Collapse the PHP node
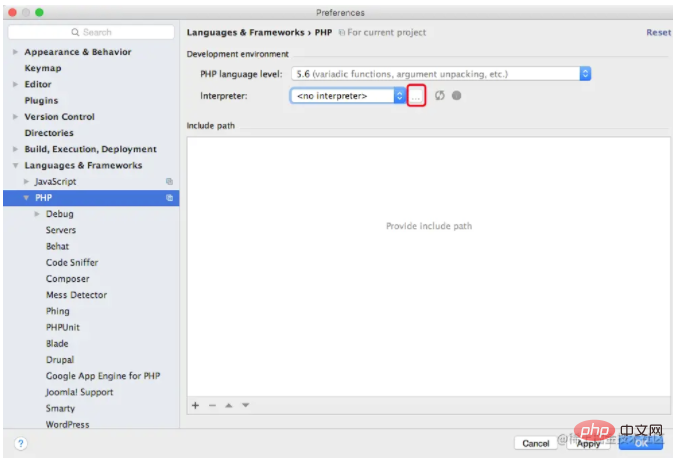 coord(26,198)
